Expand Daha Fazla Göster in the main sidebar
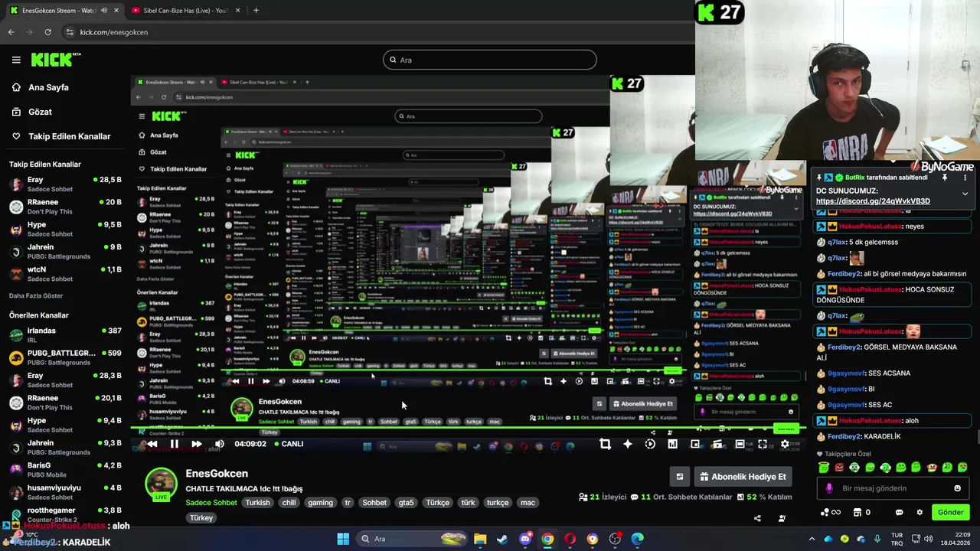 (36, 295)
